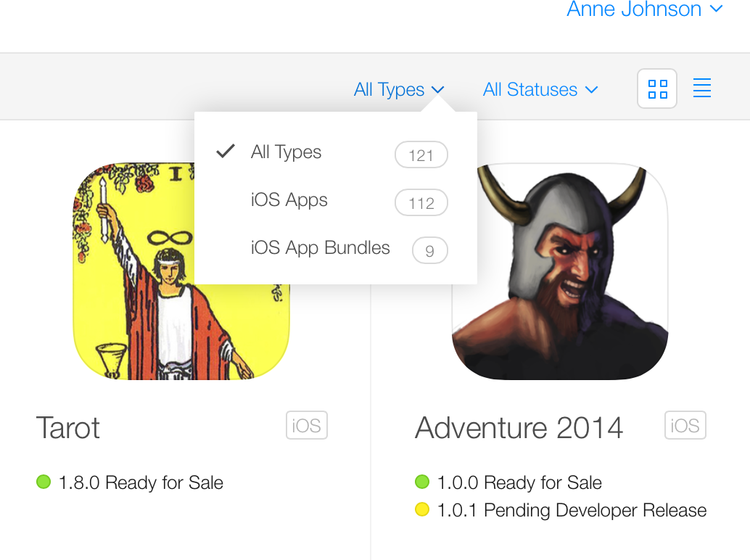Switch to list view layout
Viewport: 750px width, 560px height.
701,88
